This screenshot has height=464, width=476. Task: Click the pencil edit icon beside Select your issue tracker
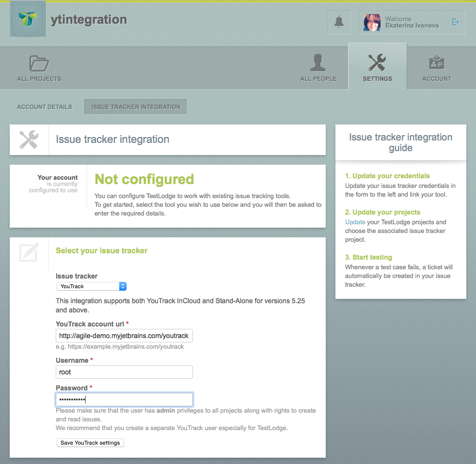(x=29, y=252)
